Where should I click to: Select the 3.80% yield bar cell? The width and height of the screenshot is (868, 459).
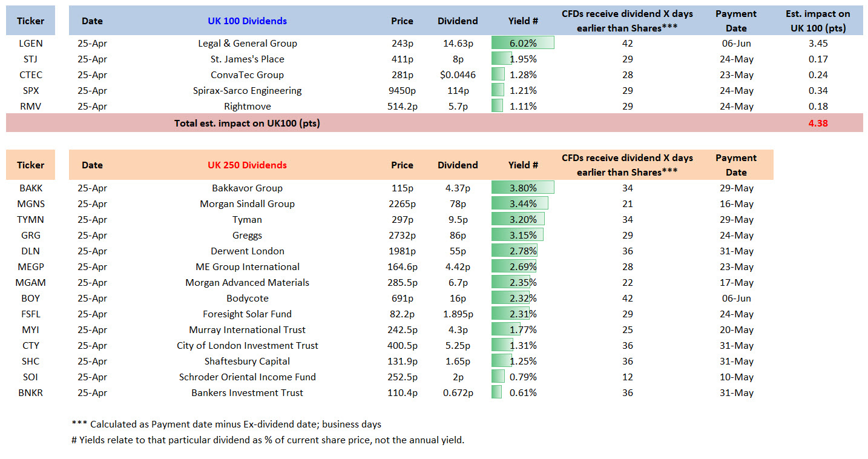(523, 188)
